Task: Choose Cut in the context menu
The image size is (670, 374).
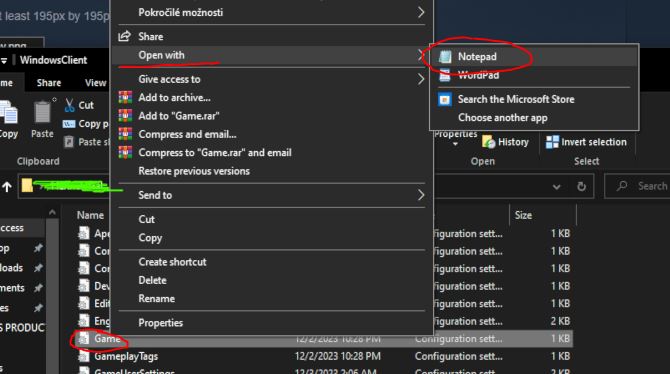Action: pyautogui.click(x=272, y=219)
